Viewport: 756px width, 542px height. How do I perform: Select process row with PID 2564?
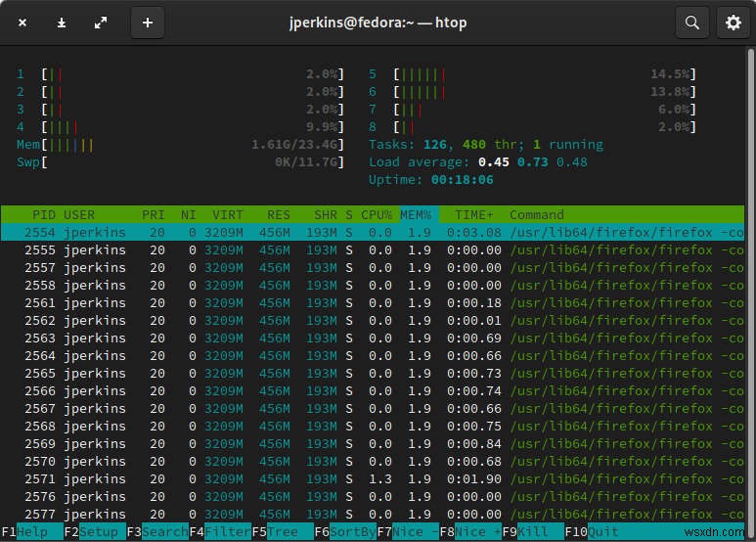click(x=373, y=356)
